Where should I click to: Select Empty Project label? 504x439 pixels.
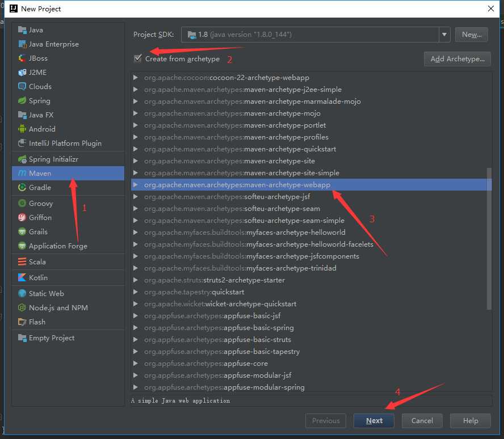tap(52, 338)
